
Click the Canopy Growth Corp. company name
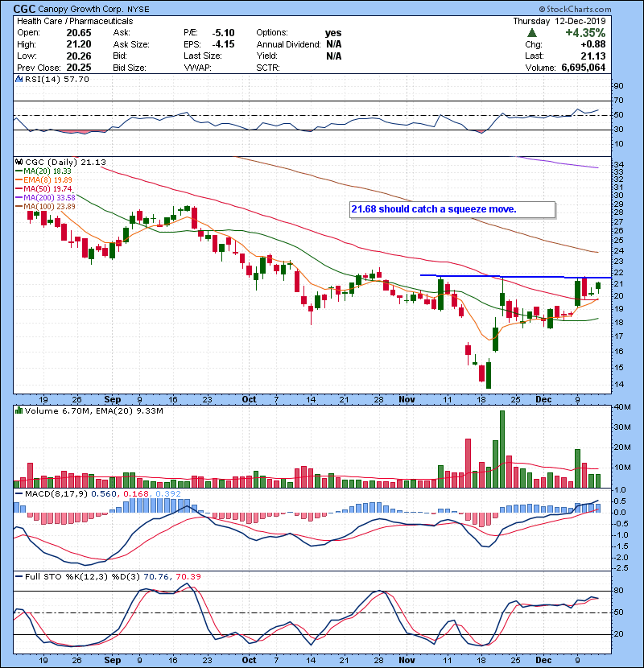tap(80, 9)
